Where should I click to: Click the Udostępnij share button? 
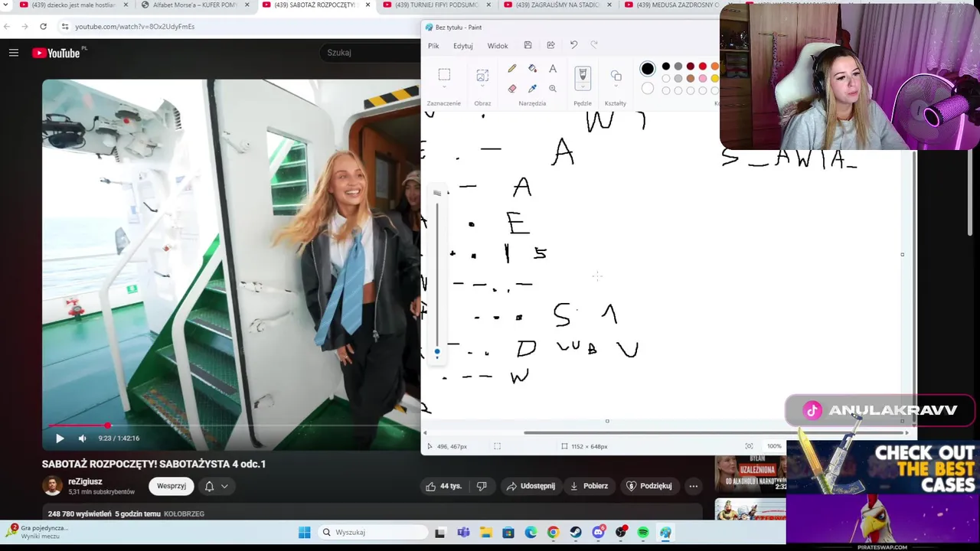pos(531,486)
